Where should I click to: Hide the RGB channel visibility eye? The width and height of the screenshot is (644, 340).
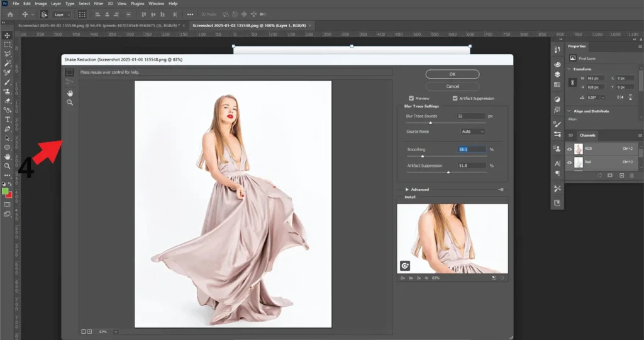(x=570, y=149)
